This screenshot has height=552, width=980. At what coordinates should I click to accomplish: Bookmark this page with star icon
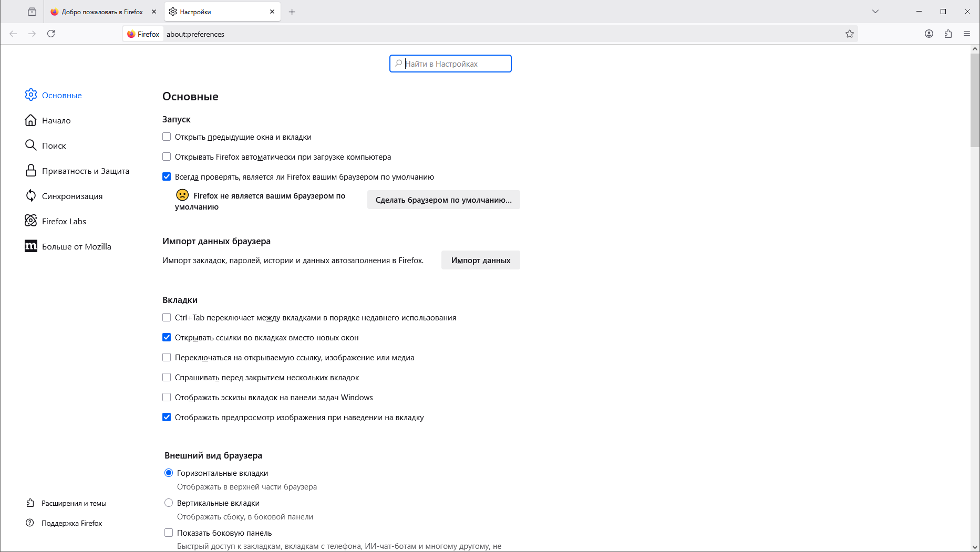[x=849, y=34]
